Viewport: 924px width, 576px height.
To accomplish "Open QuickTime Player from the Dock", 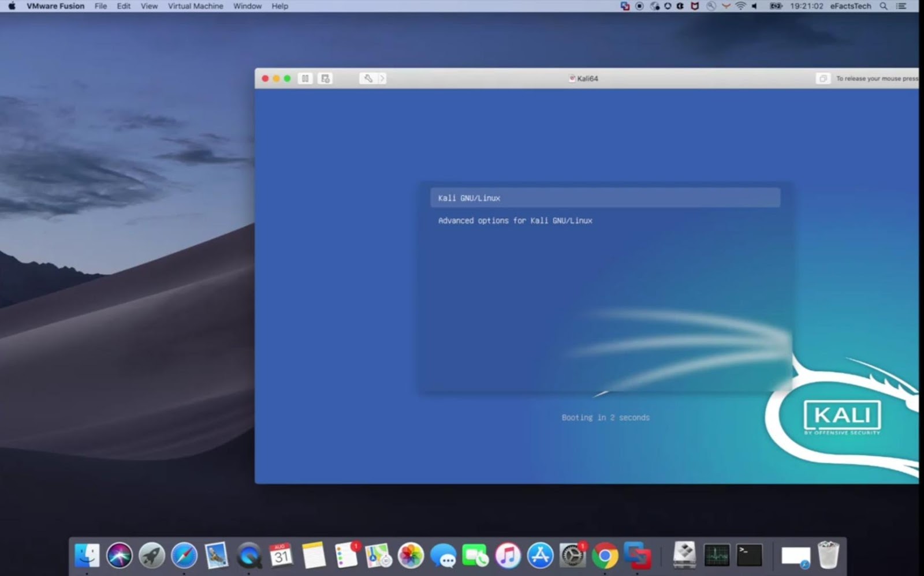I will (249, 555).
